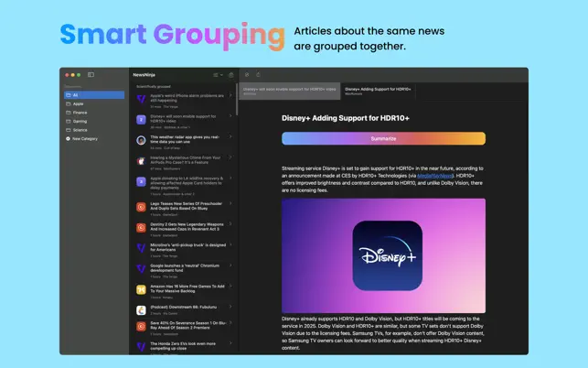Click the Summarize gradient button
Screen dimensions: 588x368
tap(383, 138)
